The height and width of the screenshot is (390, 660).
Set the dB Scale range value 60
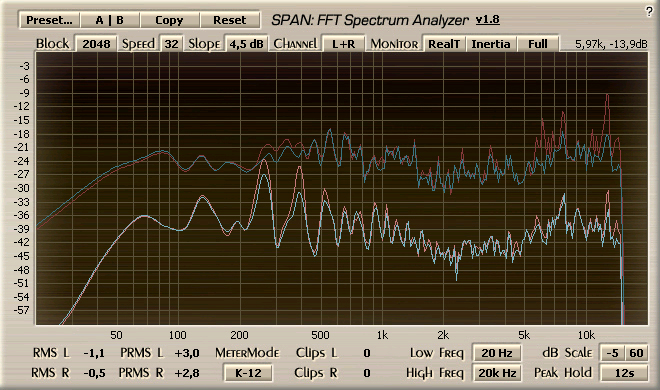coord(636,353)
